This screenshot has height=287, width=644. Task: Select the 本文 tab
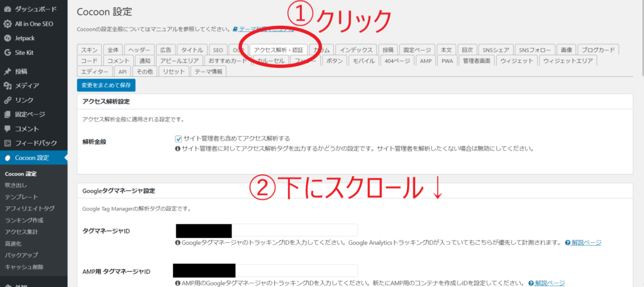(447, 50)
